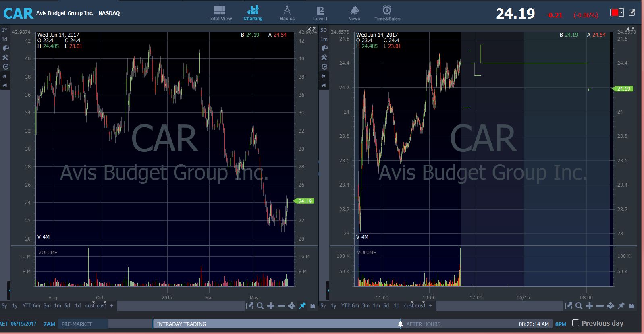Switch to the Charting view

(x=253, y=13)
